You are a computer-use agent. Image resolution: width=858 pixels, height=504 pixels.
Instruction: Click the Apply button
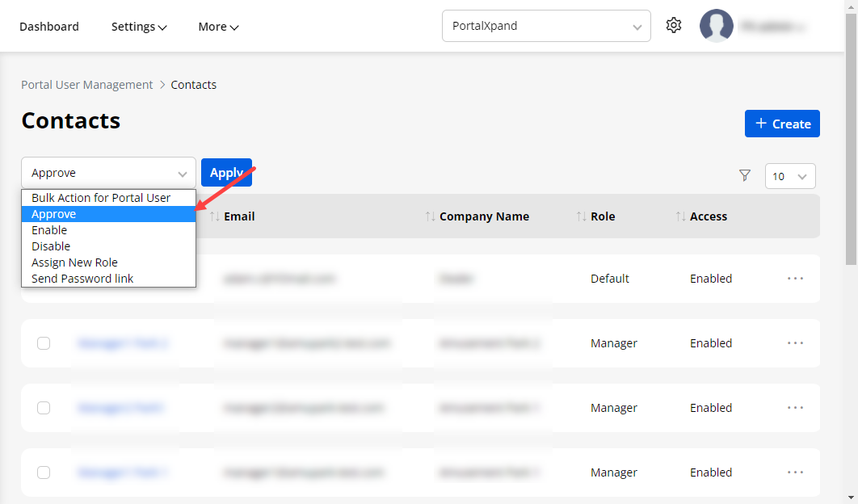point(226,172)
